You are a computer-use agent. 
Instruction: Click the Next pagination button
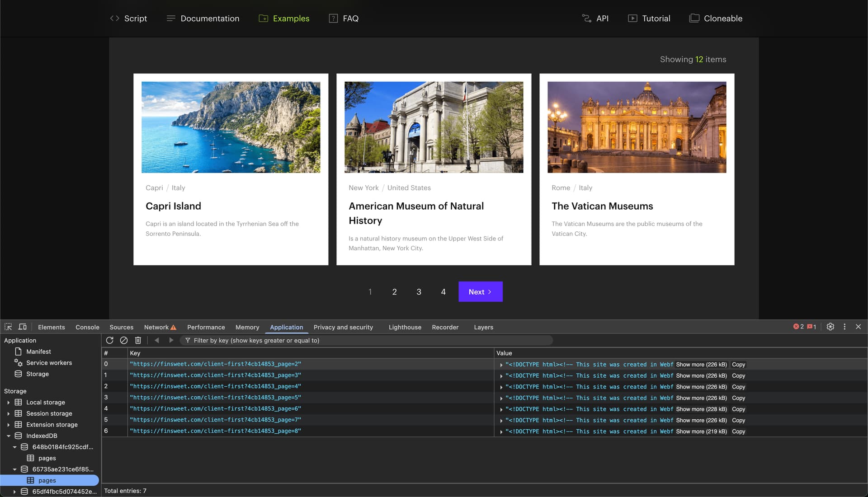pos(480,292)
